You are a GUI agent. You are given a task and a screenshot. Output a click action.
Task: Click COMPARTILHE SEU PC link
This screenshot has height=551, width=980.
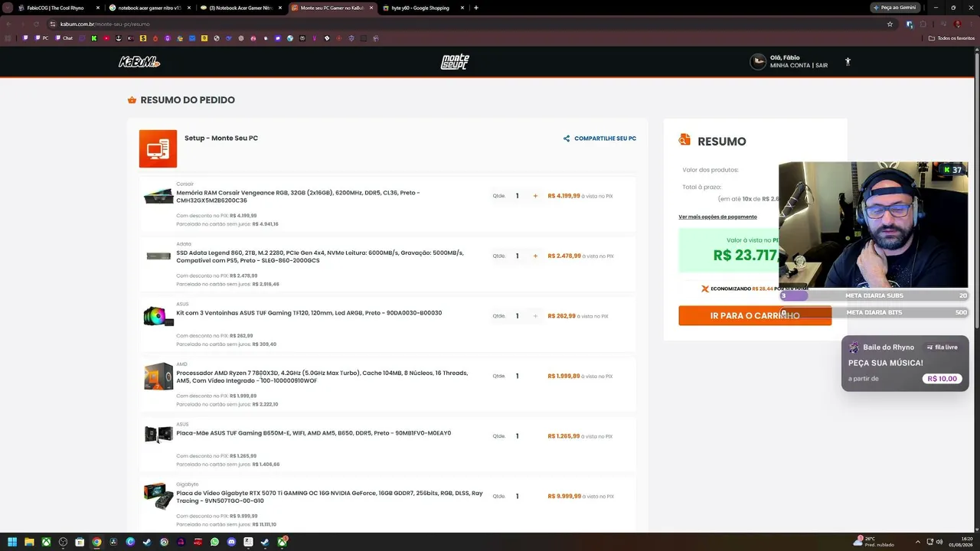point(605,139)
